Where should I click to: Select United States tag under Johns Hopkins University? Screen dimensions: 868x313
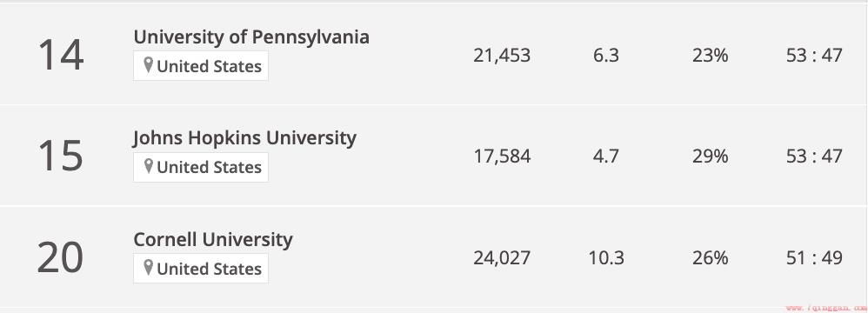[x=201, y=167]
